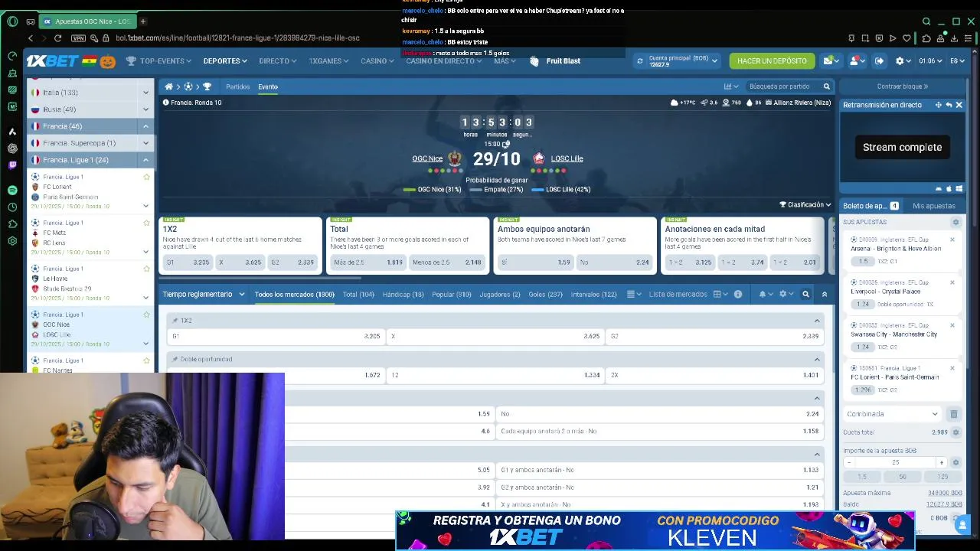Click the football icon in breadcrumb
Viewport: 980px width, 551px height.
188,86
